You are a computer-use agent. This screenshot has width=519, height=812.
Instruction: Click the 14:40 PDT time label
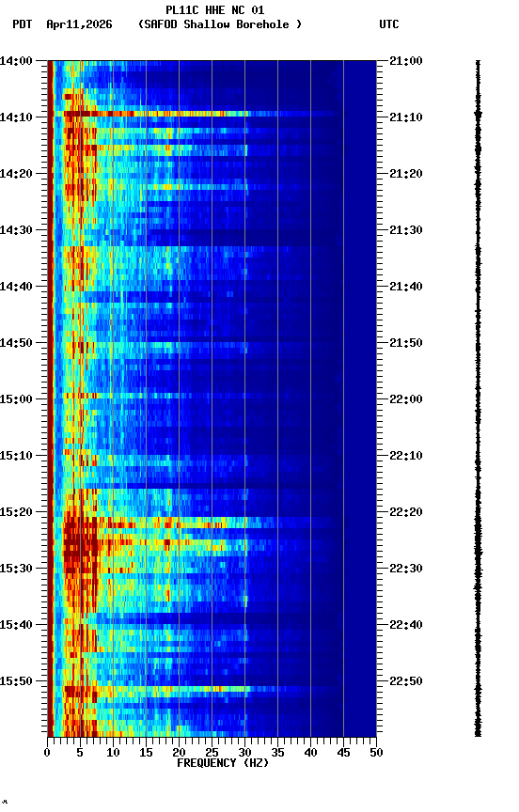tap(16, 287)
